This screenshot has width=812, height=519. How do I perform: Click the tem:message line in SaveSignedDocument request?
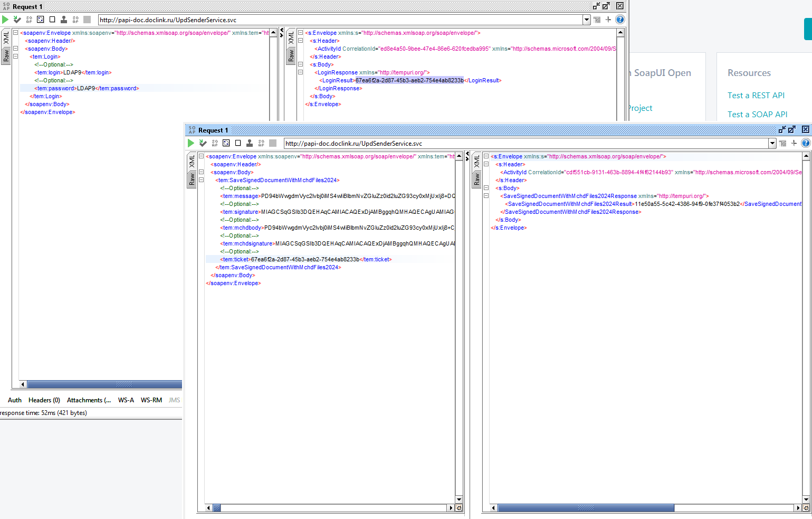pos(338,196)
